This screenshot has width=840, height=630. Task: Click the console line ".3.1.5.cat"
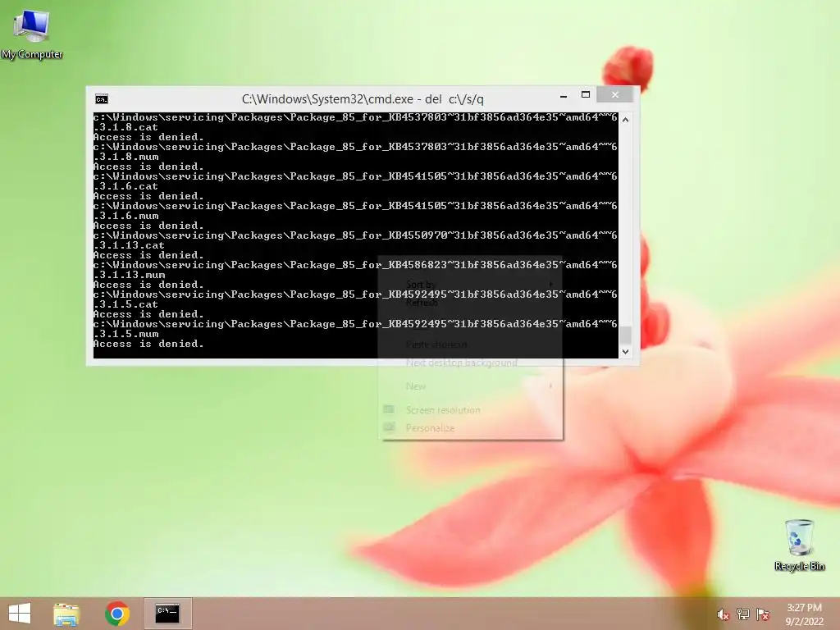tap(126, 304)
